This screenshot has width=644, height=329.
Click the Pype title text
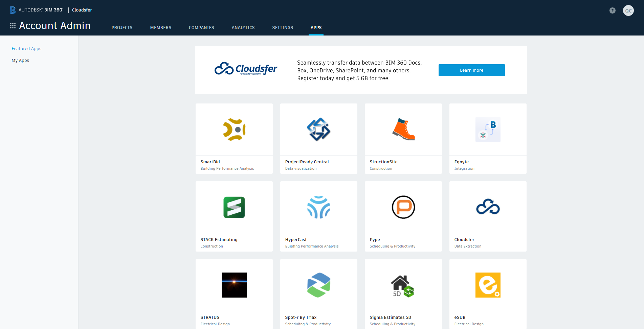(375, 240)
